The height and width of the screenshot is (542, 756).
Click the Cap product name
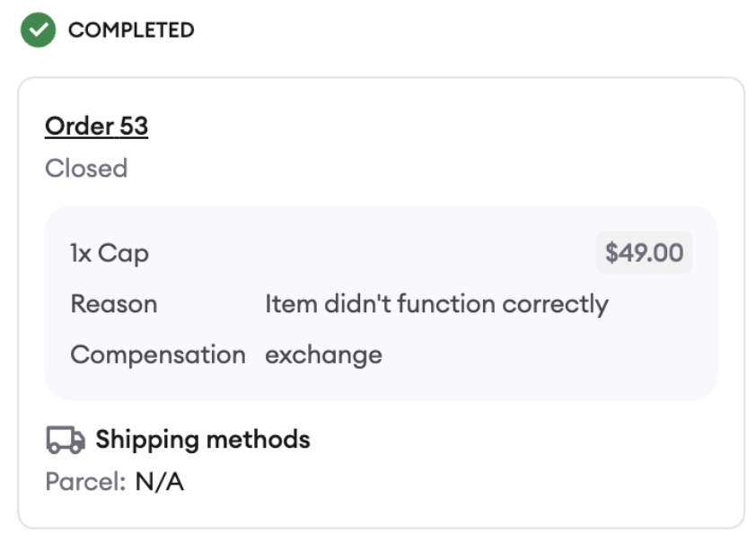[x=123, y=254]
